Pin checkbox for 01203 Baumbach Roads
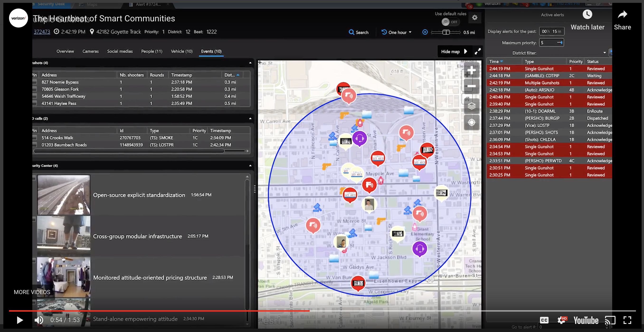This screenshot has width=644, height=332. (x=34, y=144)
